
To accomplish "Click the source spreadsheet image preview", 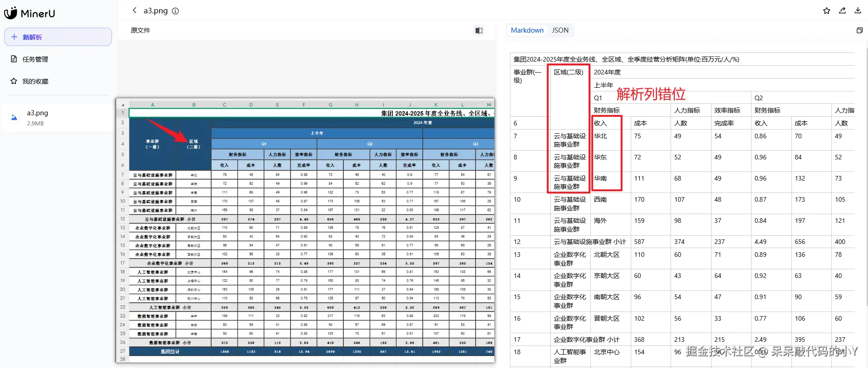I will tap(305, 230).
